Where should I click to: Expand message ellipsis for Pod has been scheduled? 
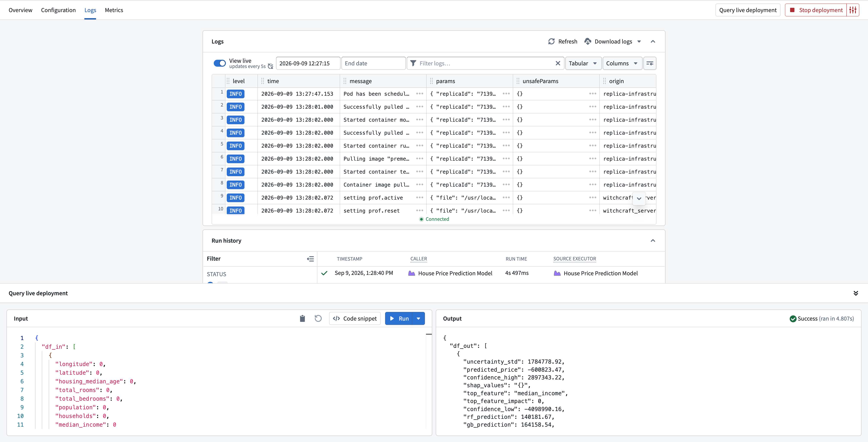[420, 94]
